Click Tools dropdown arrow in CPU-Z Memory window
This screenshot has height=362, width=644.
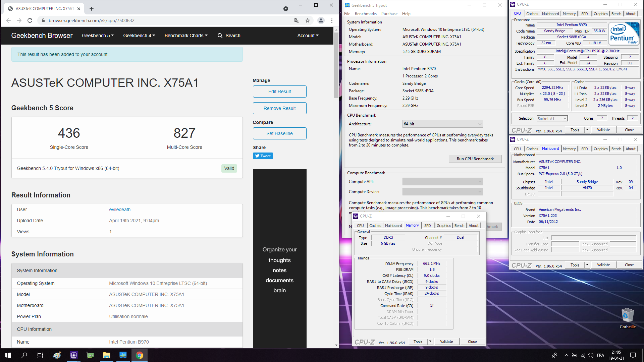(x=430, y=342)
